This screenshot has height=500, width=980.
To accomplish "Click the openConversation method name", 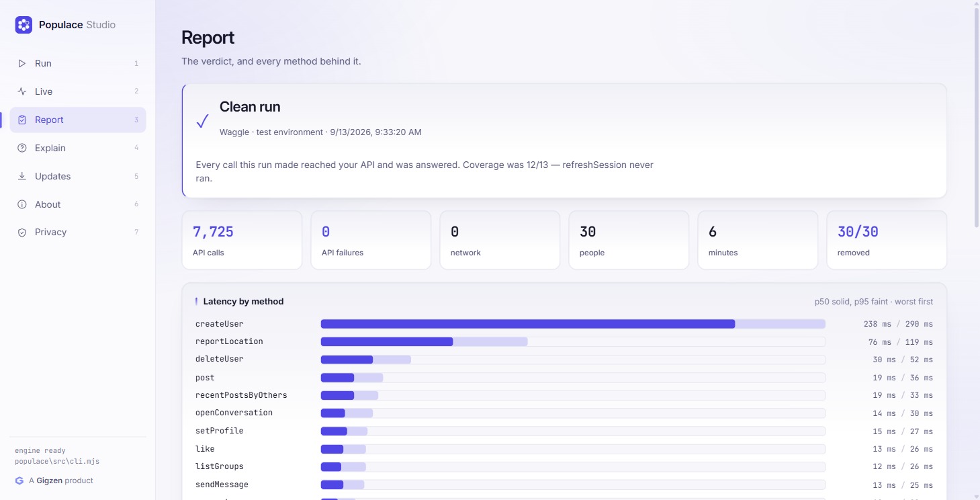I will [x=234, y=413].
